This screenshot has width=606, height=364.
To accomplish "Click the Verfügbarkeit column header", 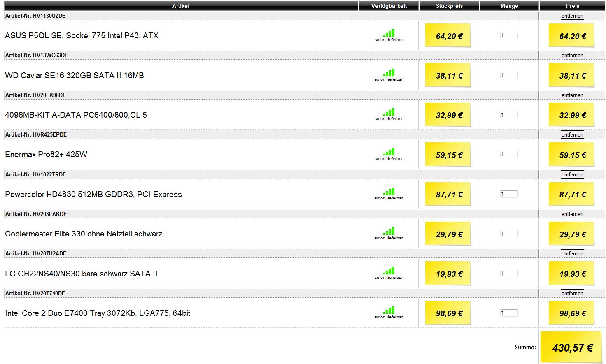I will [389, 6].
